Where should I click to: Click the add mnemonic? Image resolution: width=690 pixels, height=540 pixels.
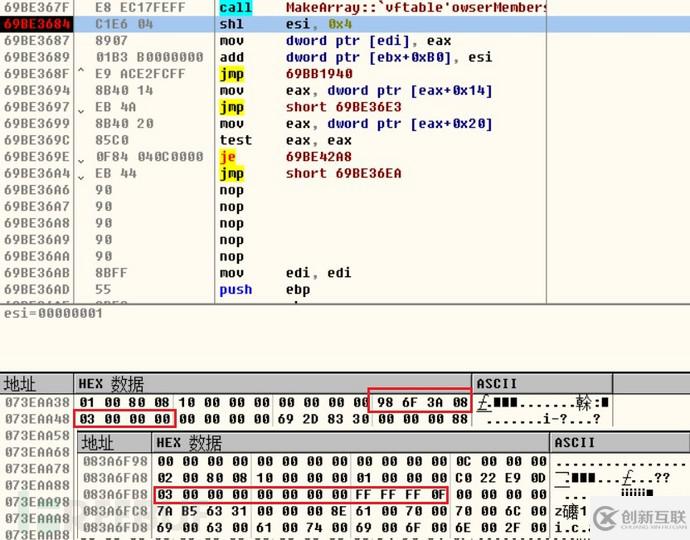231,57
